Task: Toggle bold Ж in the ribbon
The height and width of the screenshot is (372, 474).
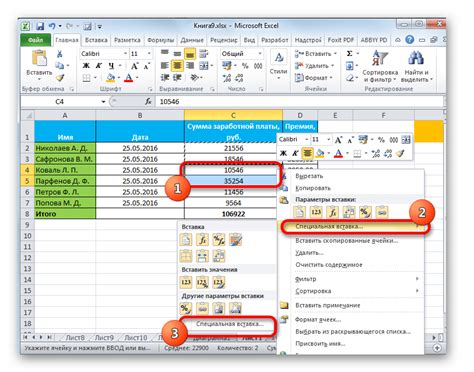Action: pos(86,66)
